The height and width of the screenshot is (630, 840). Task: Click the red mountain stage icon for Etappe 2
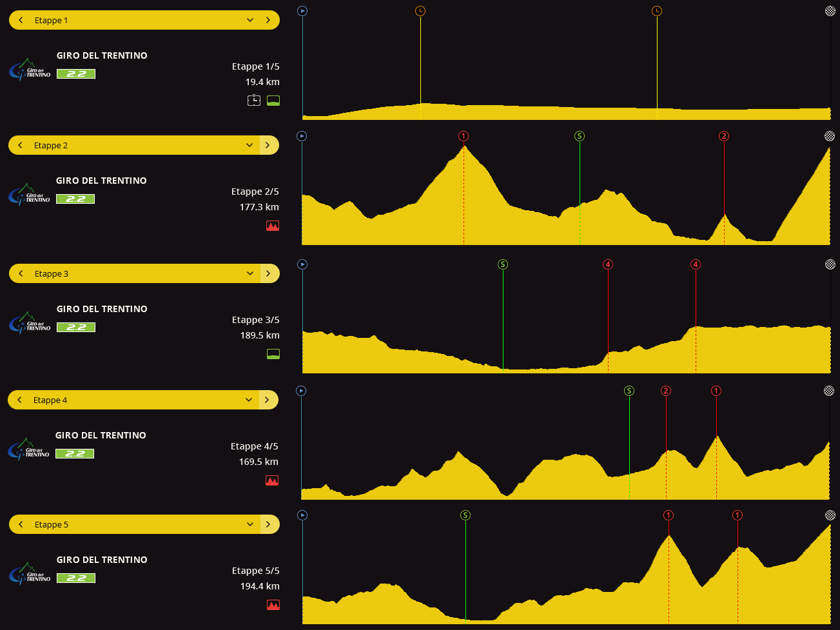(x=273, y=226)
